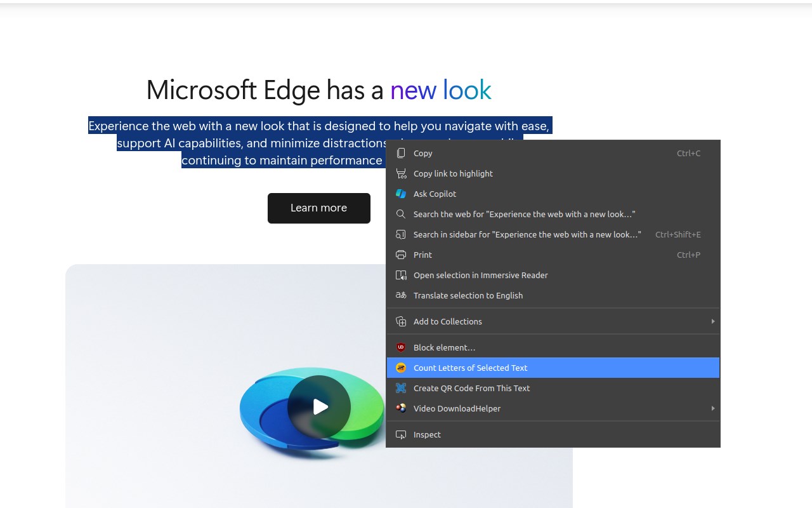812x508 pixels.
Task: Click the sidebar search icon
Action: pyautogui.click(x=401, y=234)
